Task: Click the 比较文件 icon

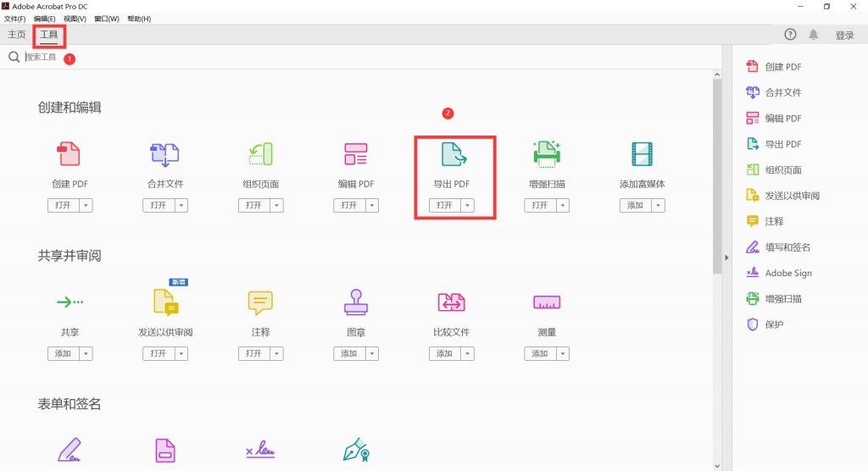Action: 452,302
